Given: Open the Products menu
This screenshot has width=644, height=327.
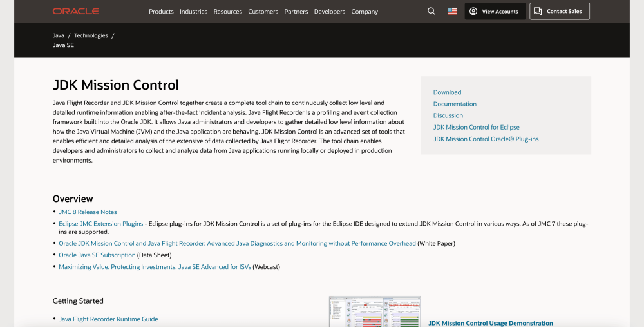Looking at the screenshot, I should [x=161, y=12].
